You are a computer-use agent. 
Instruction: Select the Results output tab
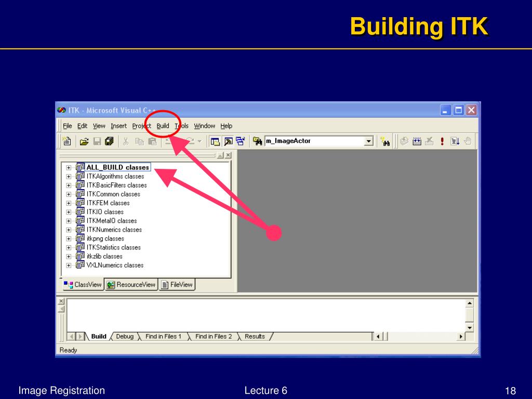click(x=255, y=336)
